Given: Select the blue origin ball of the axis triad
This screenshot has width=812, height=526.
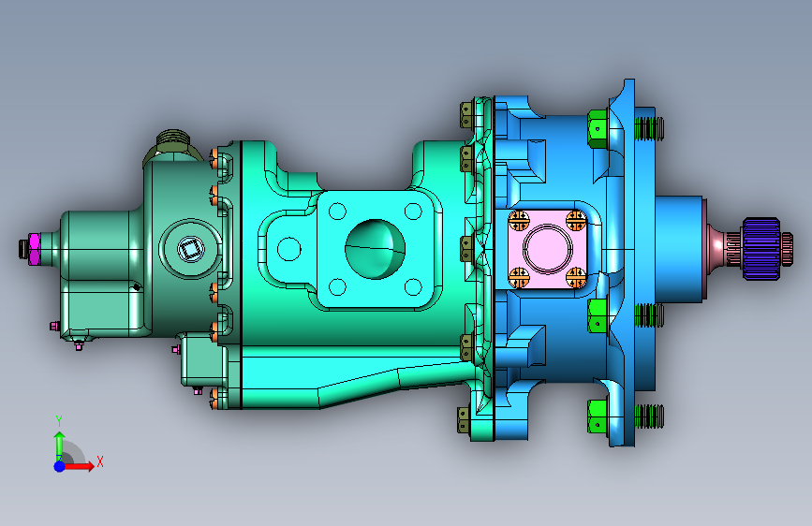Looking at the screenshot, I should 60,466.
